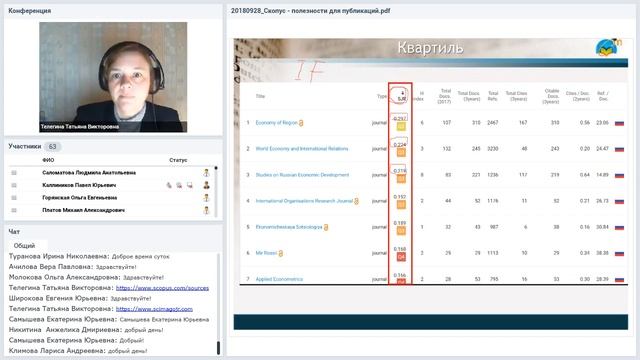Image resolution: width=640 pixels, height=360 pixels.
Task: Open Studies on Russian Economic Development link
Action: (x=302, y=175)
